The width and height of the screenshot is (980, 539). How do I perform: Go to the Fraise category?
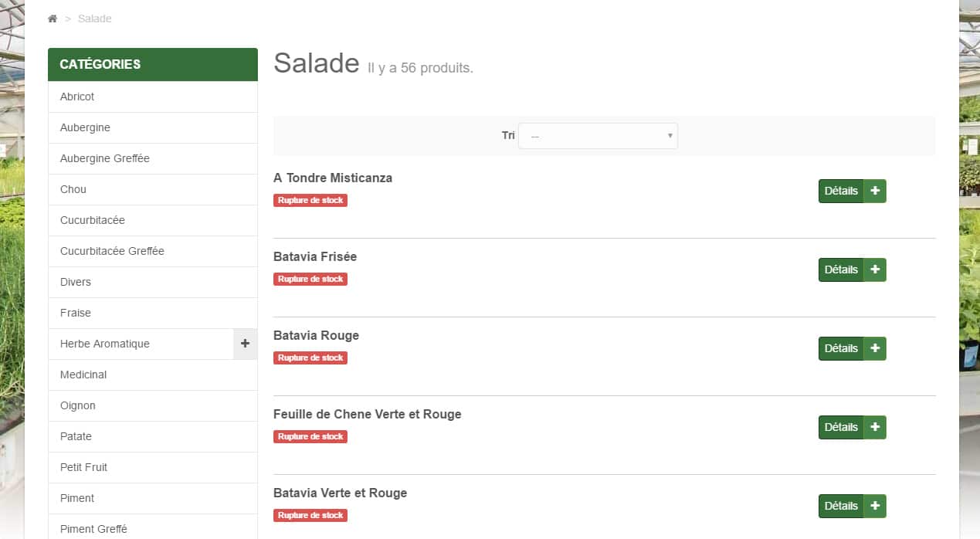pyautogui.click(x=153, y=313)
